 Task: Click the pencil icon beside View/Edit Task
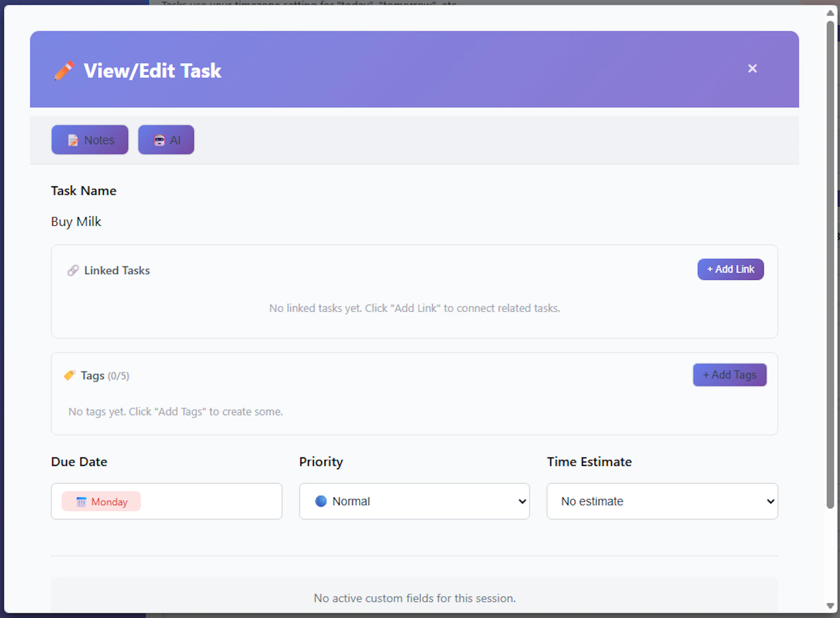click(64, 71)
